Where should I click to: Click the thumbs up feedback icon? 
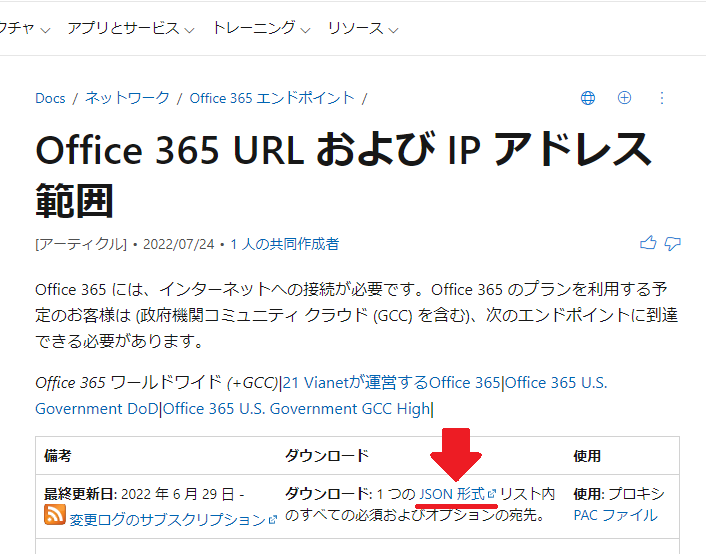[648, 243]
